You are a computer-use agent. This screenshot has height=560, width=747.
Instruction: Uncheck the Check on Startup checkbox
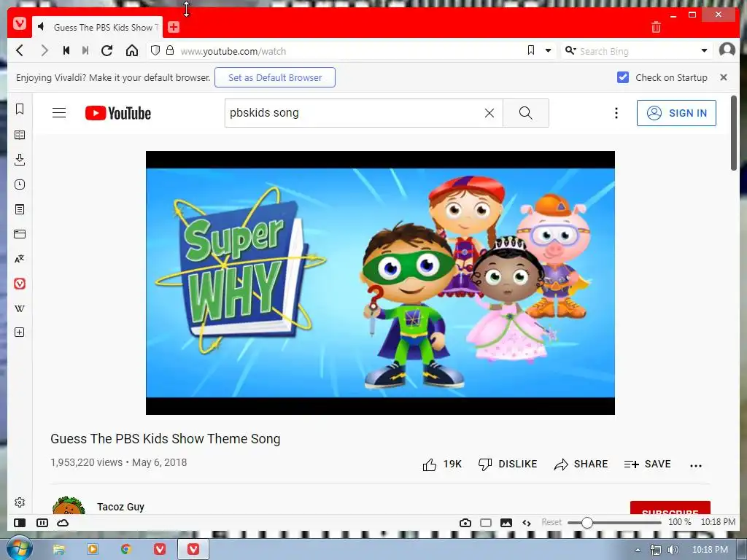point(623,77)
